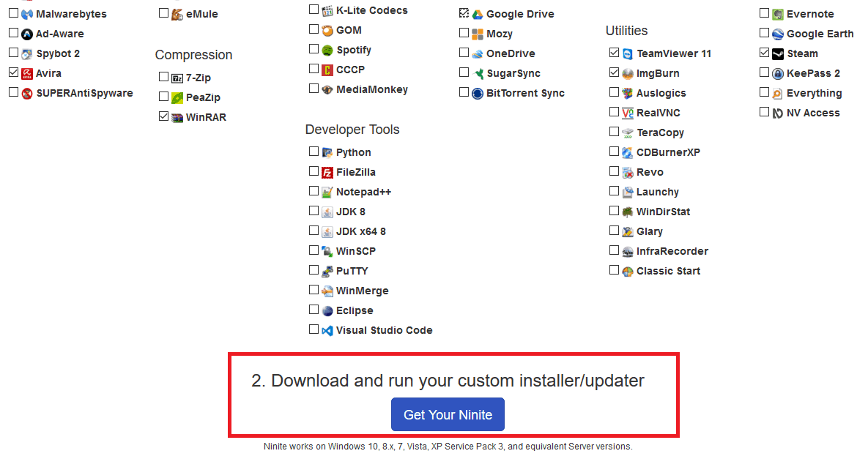The image size is (868, 459).
Task: Click the Eclipse sphere icon
Action: tap(327, 311)
